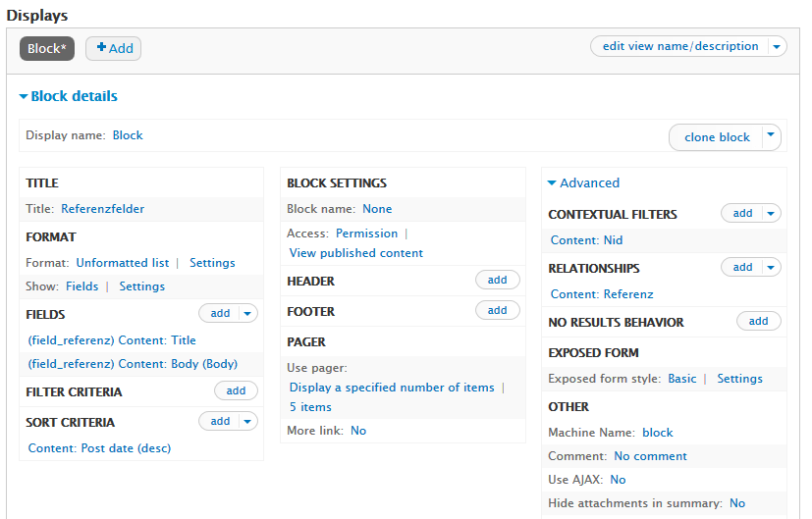Toggle the Use AJAX setting link
812x519 pixels.
coord(618,480)
